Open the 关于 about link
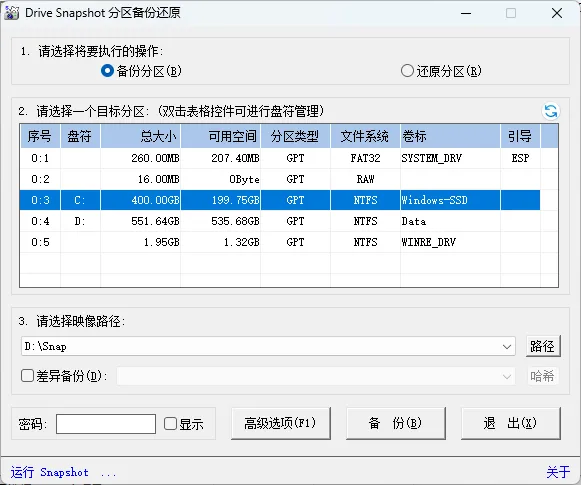Viewport: 581px width, 485px height. click(x=558, y=472)
